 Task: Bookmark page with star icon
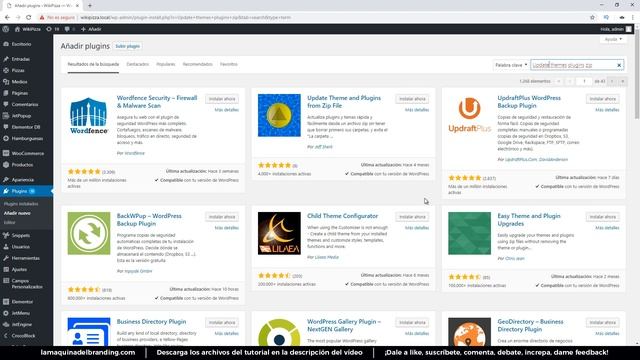coord(592,18)
